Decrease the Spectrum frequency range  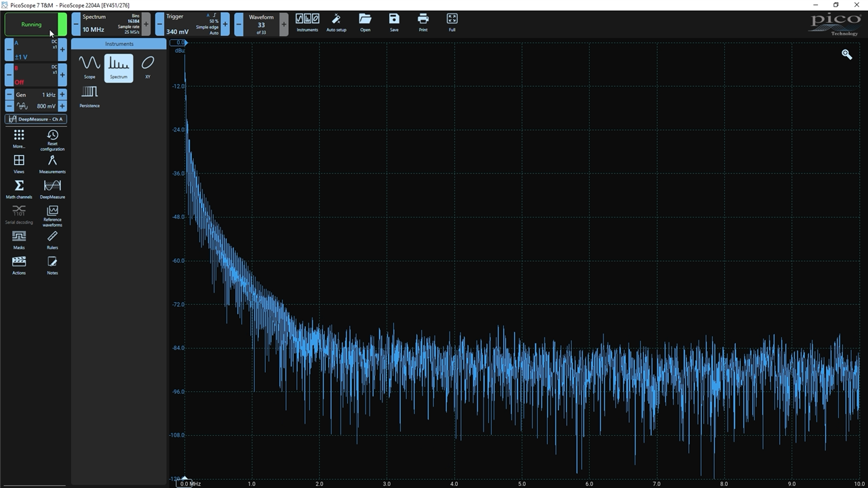point(76,24)
